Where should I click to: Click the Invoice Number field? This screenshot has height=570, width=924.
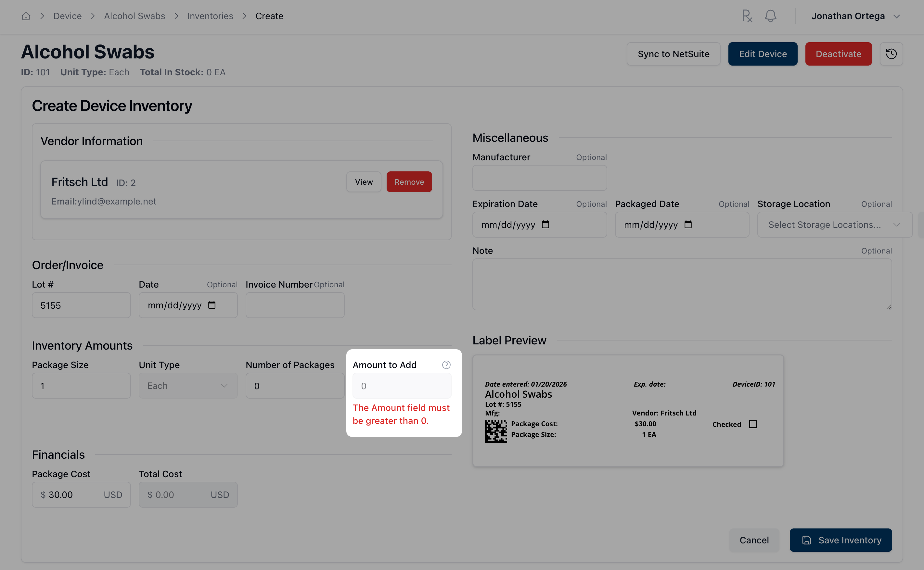click(295, 305)
